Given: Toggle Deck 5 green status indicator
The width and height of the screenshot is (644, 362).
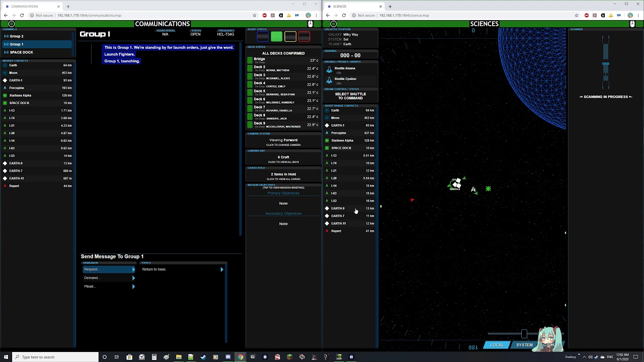Looking at the screenshot, I should (x=250, y=93).
